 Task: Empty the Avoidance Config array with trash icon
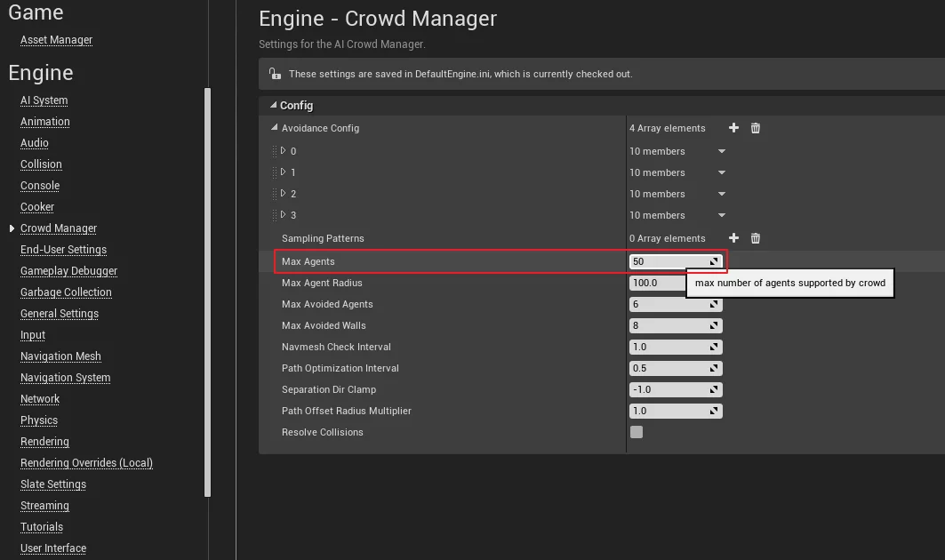[756, 128]
